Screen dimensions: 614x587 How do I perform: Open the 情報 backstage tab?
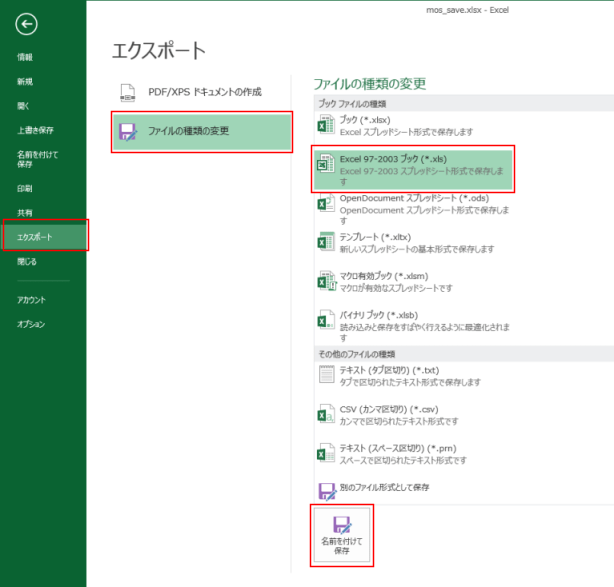[43, 57]
